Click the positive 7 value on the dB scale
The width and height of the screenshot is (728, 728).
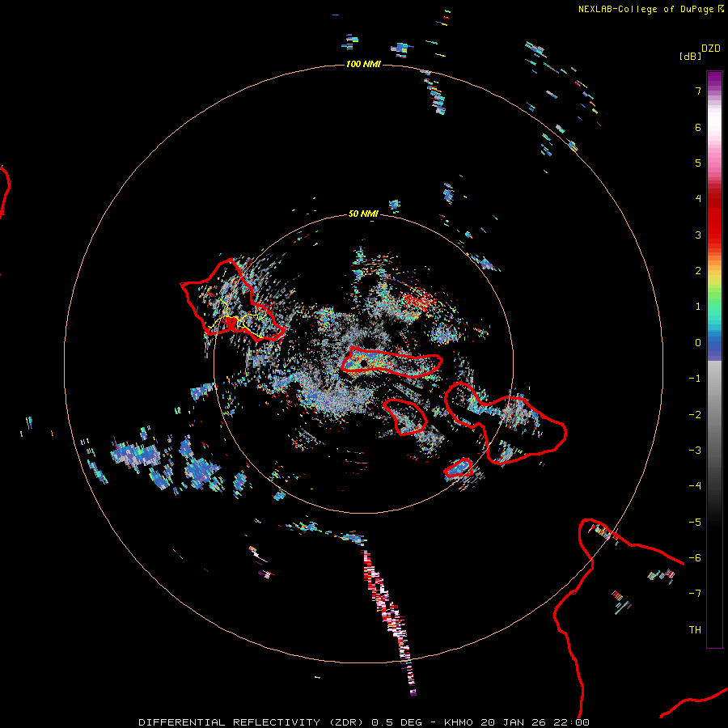click(x=698, y=91)
